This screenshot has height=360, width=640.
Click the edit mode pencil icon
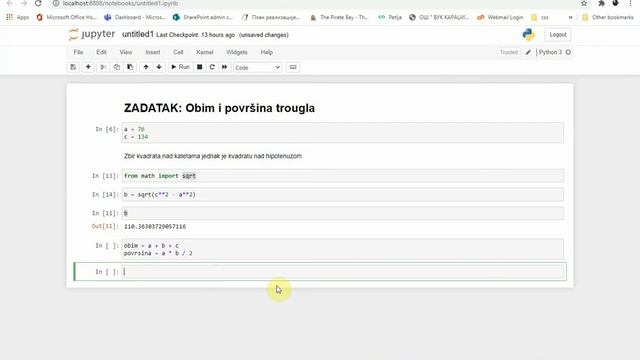coord(528,52)
